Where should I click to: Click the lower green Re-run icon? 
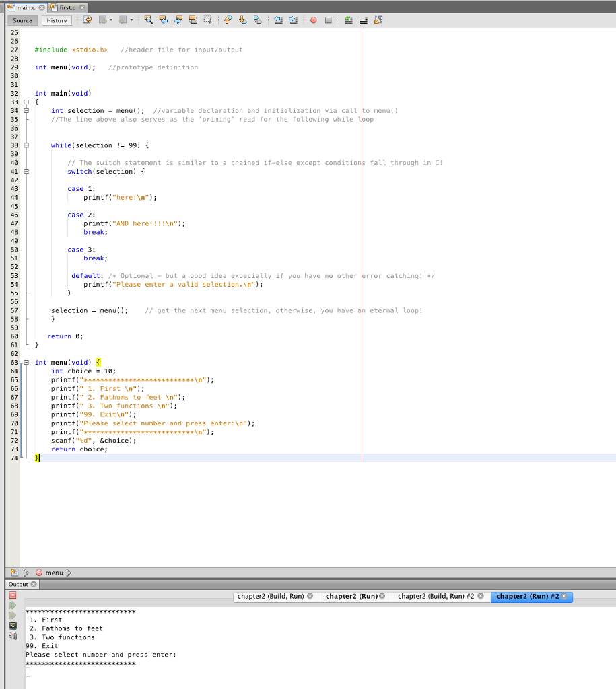tap(13, 615)
